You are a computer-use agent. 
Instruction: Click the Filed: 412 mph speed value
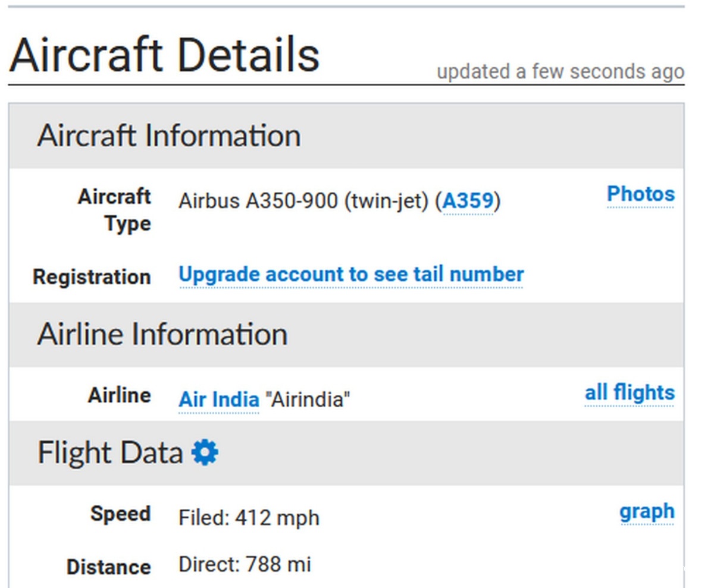249,518
